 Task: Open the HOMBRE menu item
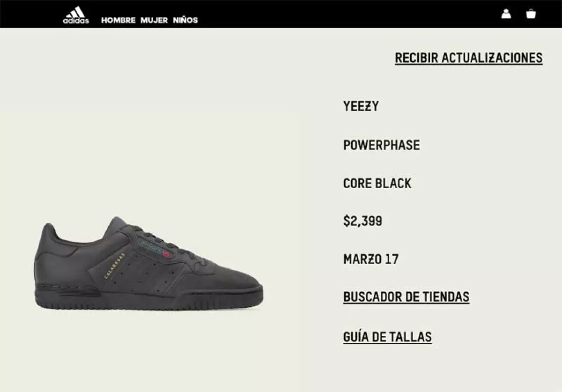click(118, 20)
